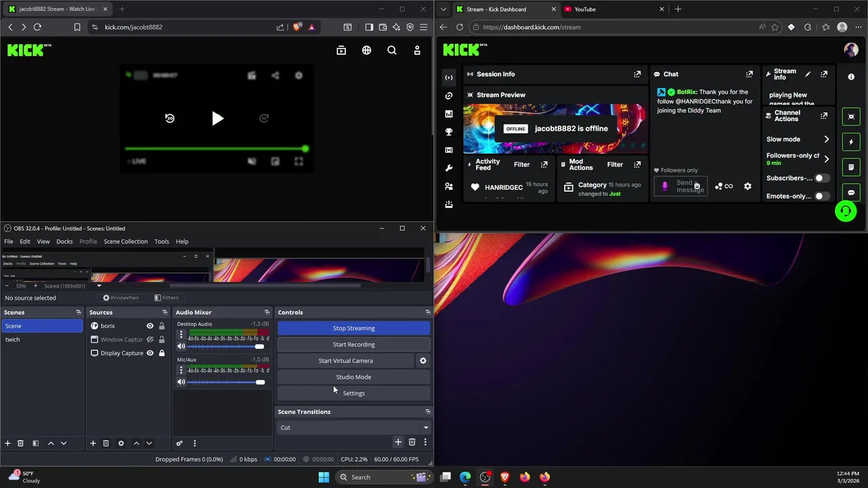Open scene filters icon in Scenes toolbar

point(35,443)
